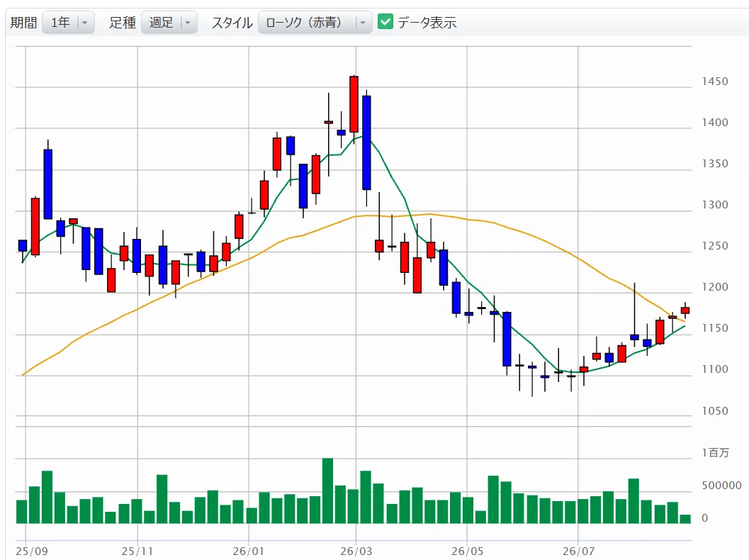Click the 1百万 volume axis label

[715, 452]
